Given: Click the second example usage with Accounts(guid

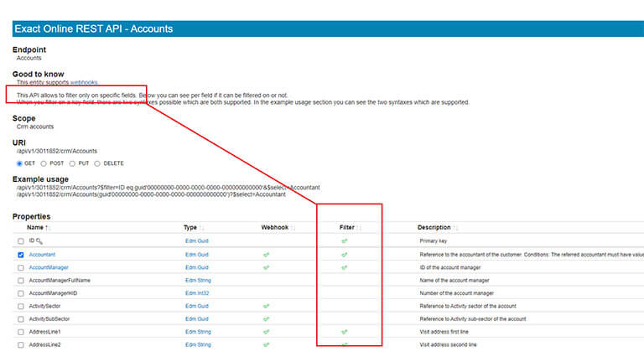Looking at the screenshot, I should (x=151, y=194).
